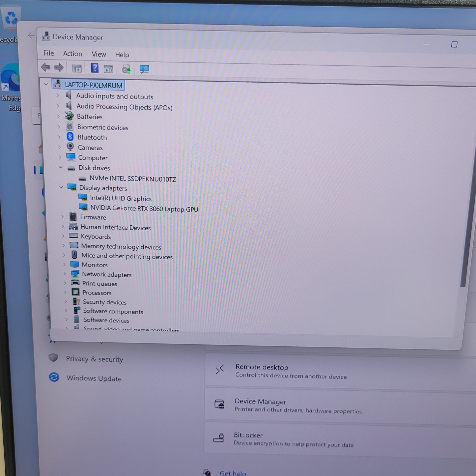Click the Firmware category icon
476x476 pixels.
click(73, 216)
